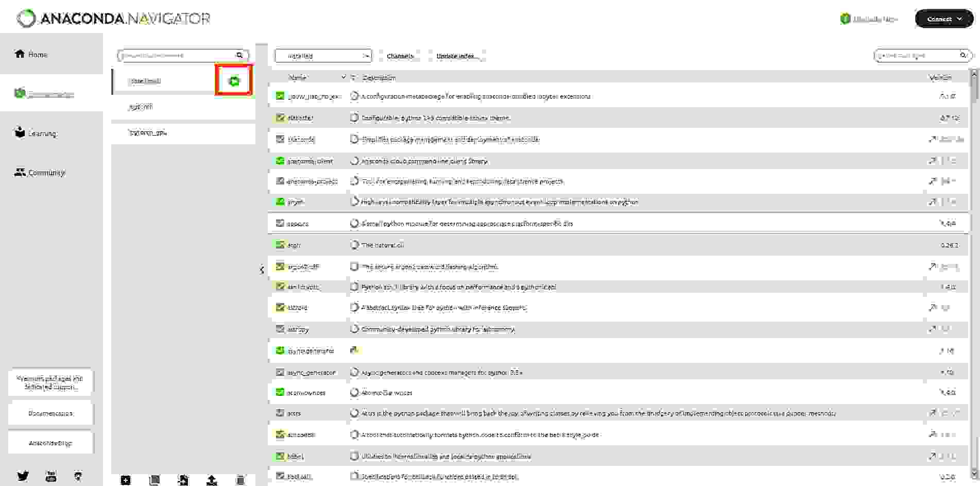Viewport: 980px width, 486px height.
Task: Click the Version column header
Action: (940, 77)
